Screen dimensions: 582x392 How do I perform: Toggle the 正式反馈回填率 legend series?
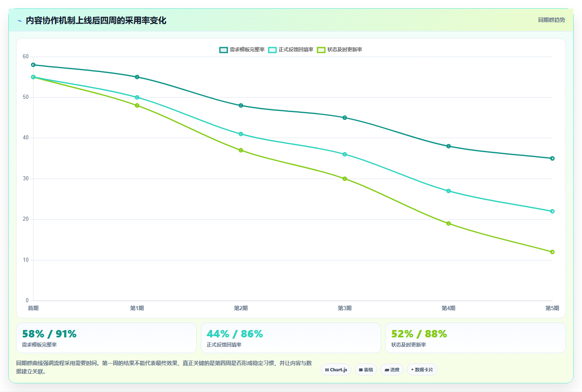291,50
